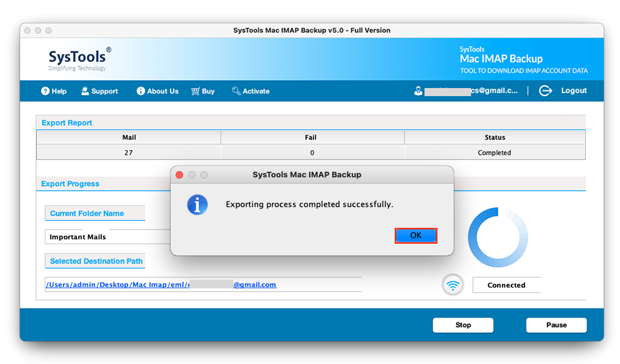Click the Mac IMAP Backup banner title
The image size is (620, 364).
[501, 58]
